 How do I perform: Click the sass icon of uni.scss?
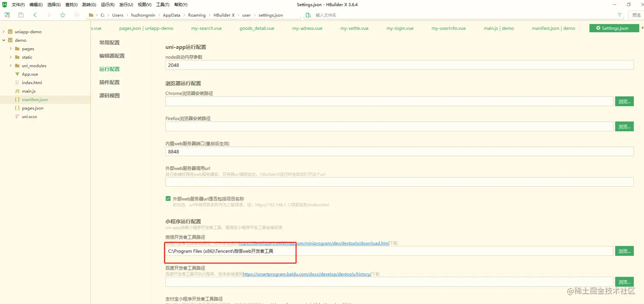click(x=17, y=116)
